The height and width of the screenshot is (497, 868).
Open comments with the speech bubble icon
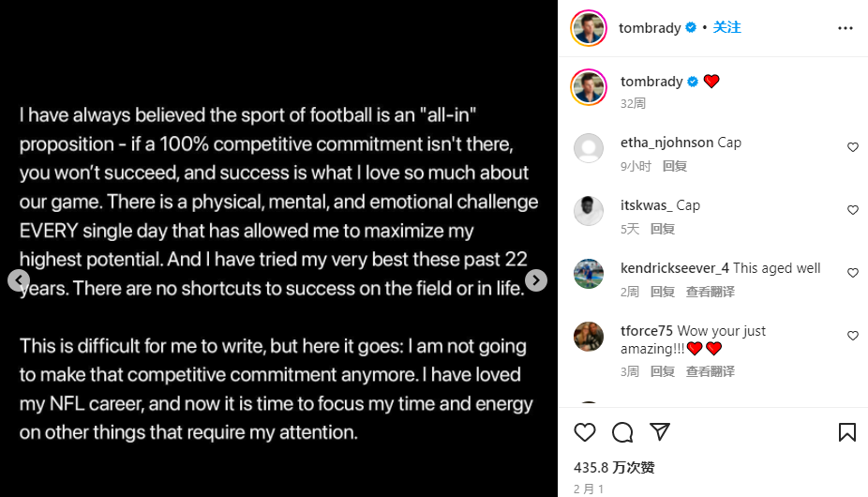click(x=622, y=432)
